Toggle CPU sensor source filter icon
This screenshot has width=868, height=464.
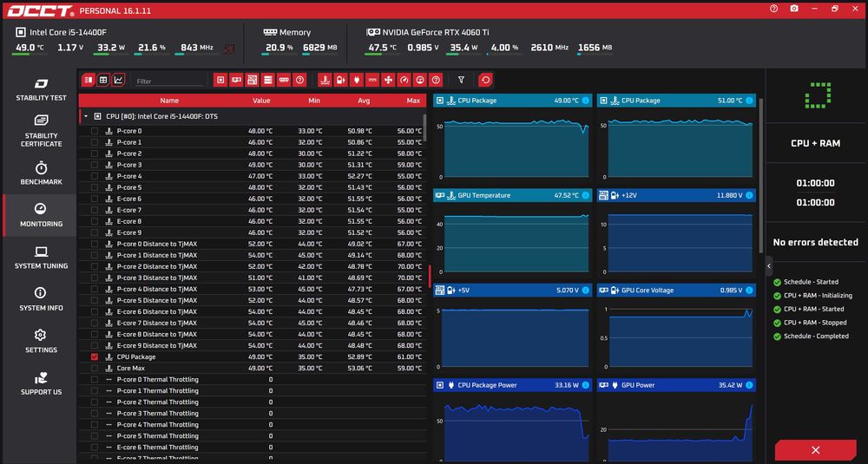pyautogui.click(x=220, y=80)
